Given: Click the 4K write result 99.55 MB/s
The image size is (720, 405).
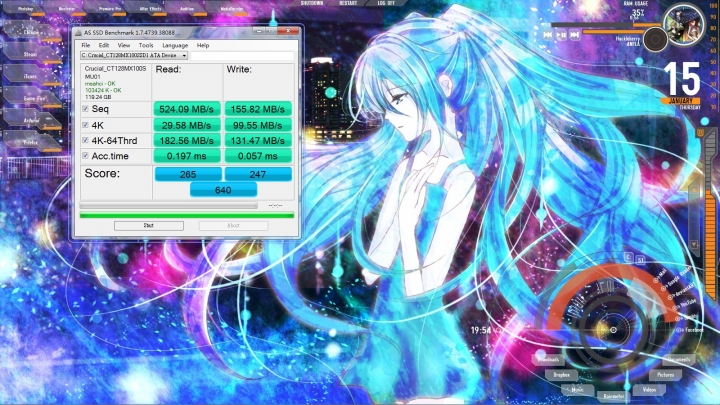Looking at the screenshot, I should pyautogui.click(x=258, y=125).
